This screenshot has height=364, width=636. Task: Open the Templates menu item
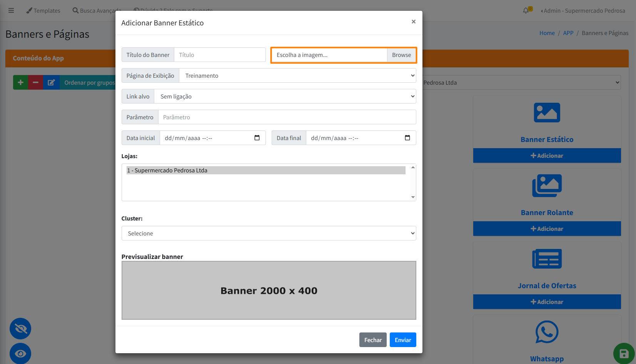tap(43, 11)
